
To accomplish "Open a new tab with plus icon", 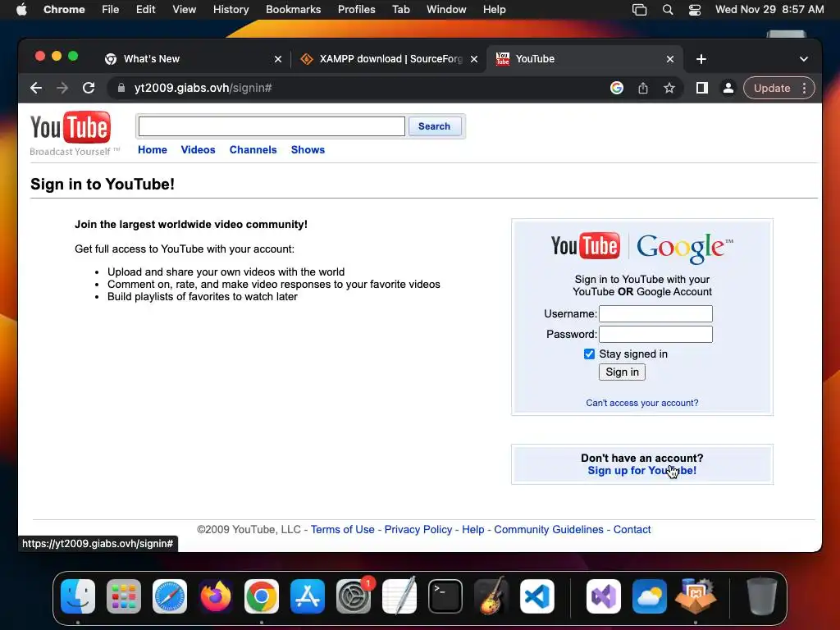I will [x=701, y=59].
